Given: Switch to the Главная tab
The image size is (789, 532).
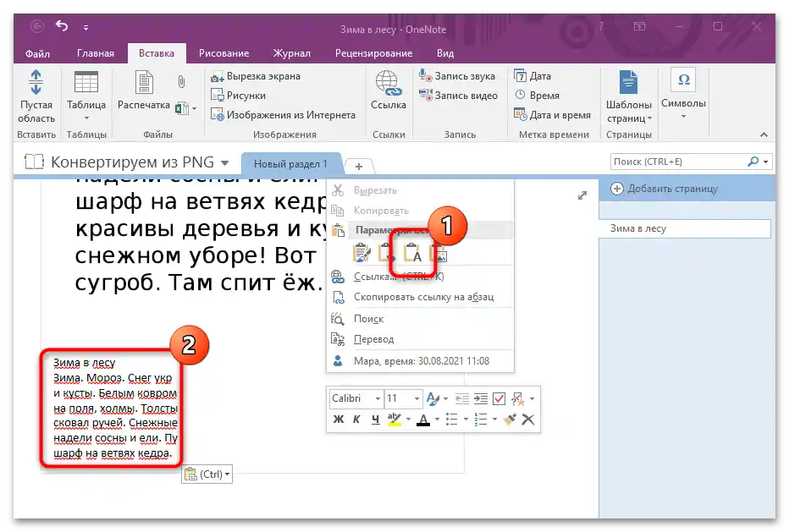Looking at the screenshot, I should point(96,53).
